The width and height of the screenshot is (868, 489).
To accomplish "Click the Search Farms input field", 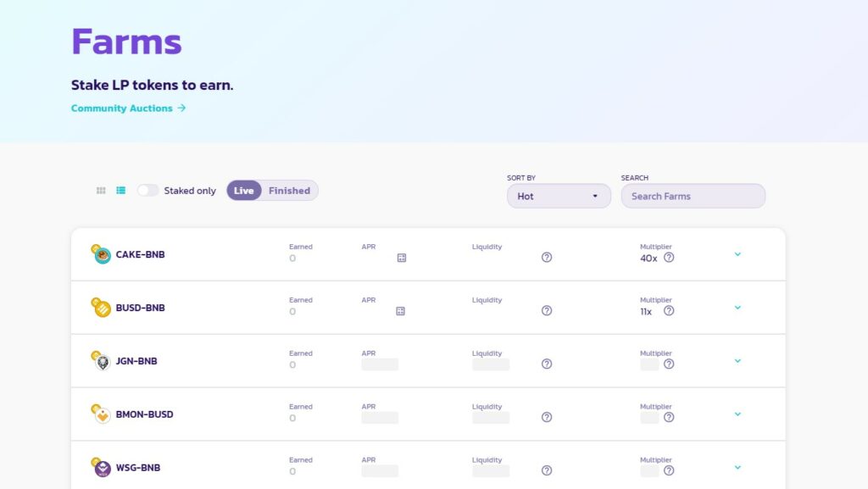I will (693, 196).
